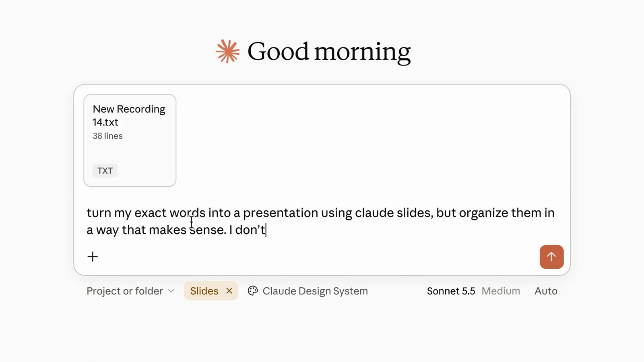Viewport: 644px width, 362px height.
Task: Click the orange Claude starburst logo
Action: 227,51
